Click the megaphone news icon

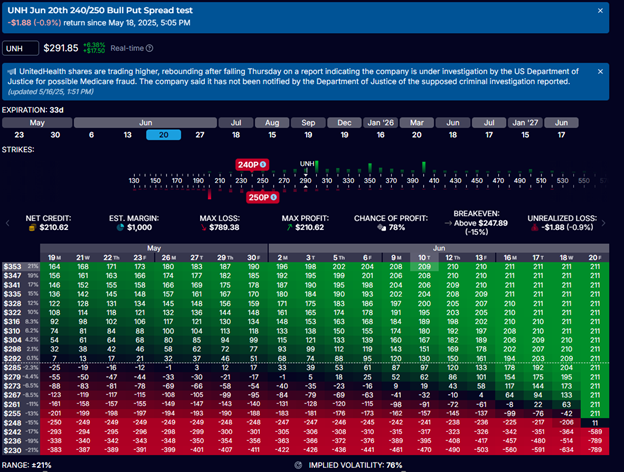point(12,72)
